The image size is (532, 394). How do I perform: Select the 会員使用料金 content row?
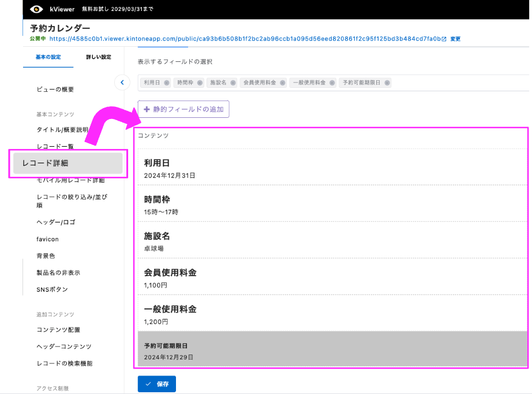(332, 277)
